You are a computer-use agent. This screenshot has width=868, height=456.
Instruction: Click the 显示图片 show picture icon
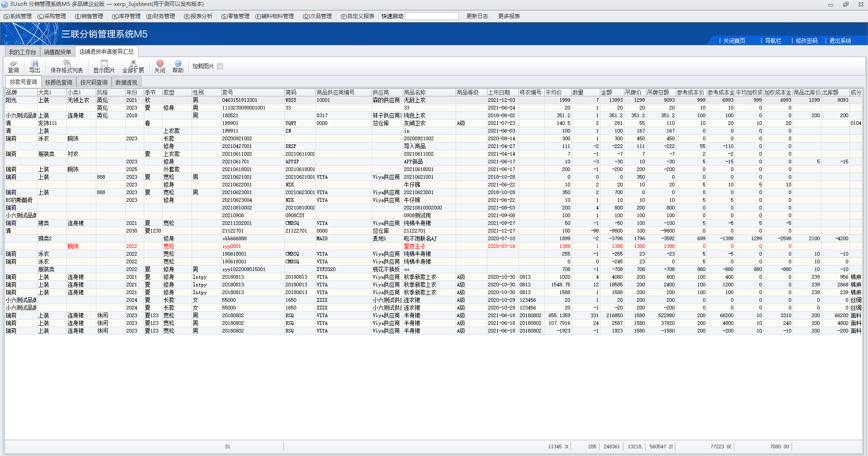pos(104,66)
